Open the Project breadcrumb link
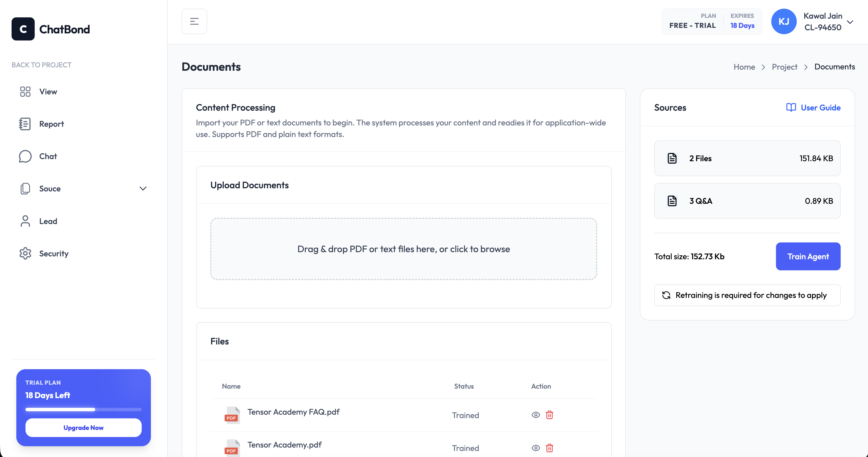 785,67
